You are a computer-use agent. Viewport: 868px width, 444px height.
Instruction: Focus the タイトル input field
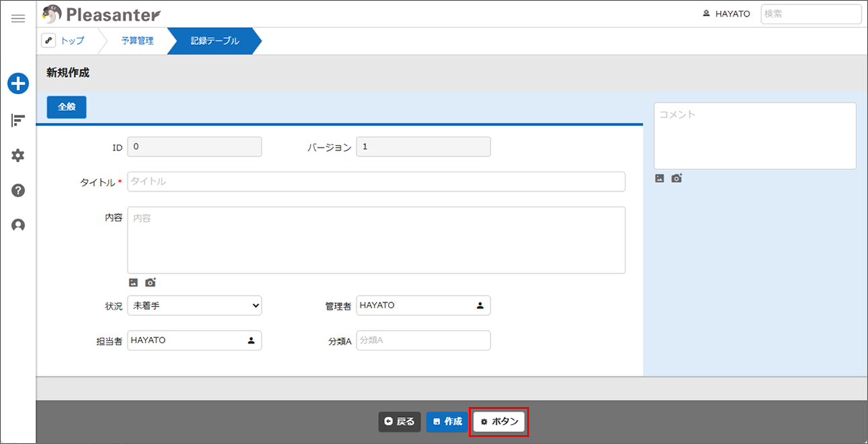click(376, 182)
